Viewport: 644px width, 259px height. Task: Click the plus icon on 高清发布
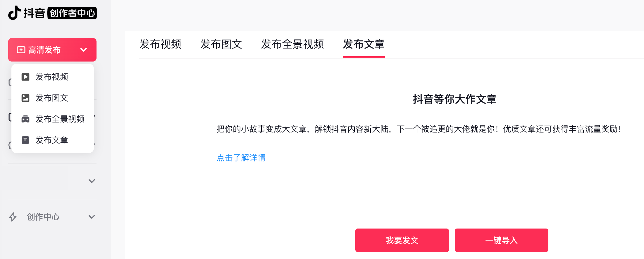click(x=21, y=50)
